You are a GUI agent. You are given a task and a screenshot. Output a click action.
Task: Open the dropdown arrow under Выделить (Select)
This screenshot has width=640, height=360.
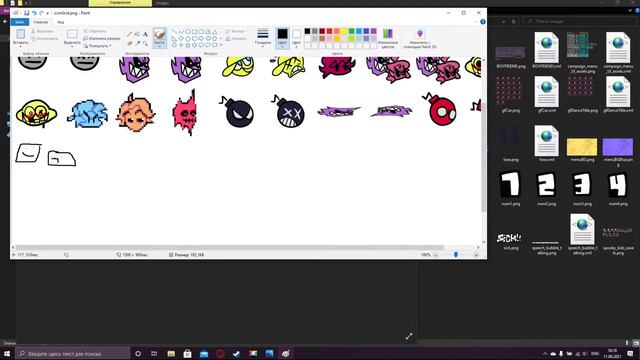72,47
